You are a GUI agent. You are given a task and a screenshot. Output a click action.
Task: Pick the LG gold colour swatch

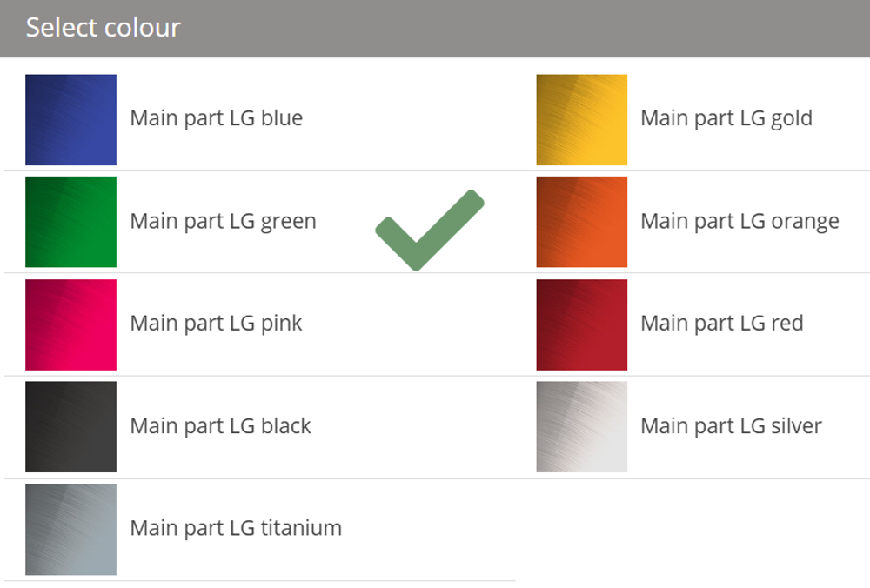coord(581,120)
